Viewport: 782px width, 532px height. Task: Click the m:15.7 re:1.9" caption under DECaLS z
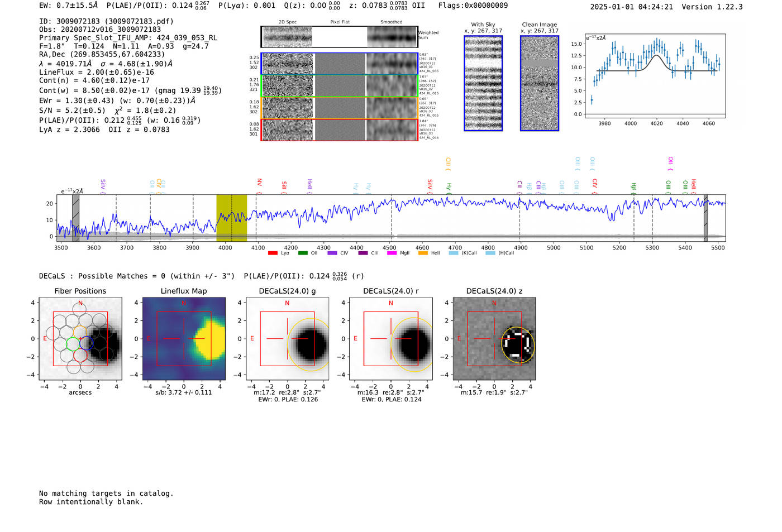tap(494, 392)
